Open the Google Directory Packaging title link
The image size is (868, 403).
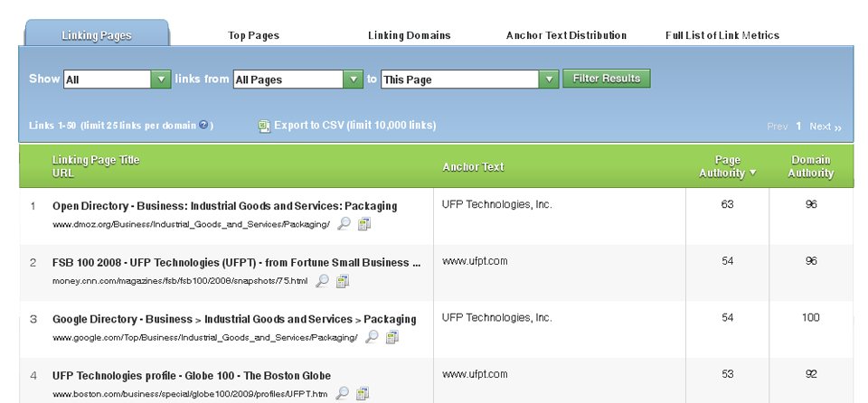(x=234, y=319)
